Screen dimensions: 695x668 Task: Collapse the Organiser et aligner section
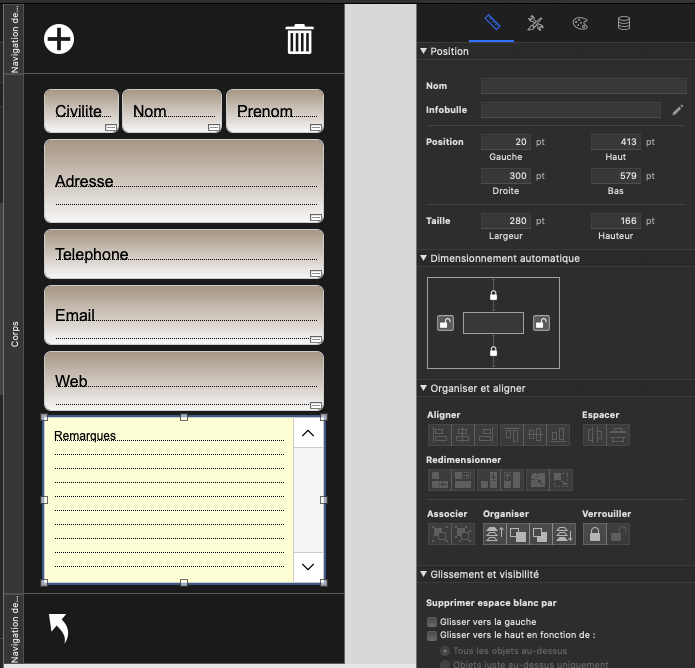pyautogui.click(x=423, y=388)
